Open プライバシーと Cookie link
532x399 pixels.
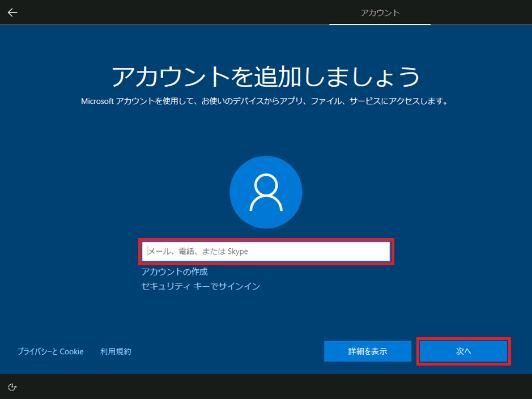[x=50, y=351]
